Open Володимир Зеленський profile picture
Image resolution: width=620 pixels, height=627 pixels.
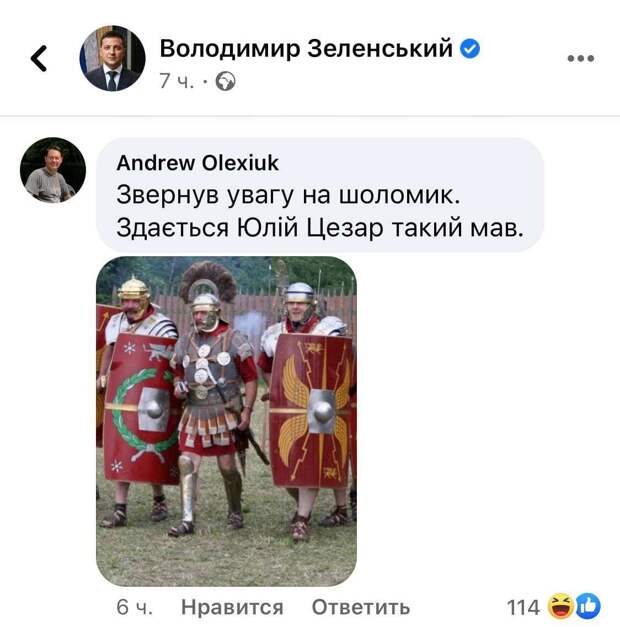coord(112,58)
